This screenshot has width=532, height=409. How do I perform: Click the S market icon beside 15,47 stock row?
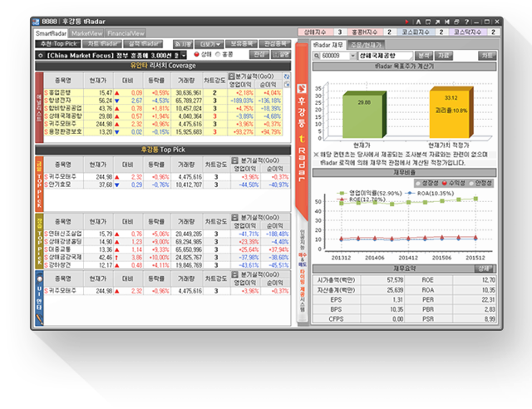(47, 92)
